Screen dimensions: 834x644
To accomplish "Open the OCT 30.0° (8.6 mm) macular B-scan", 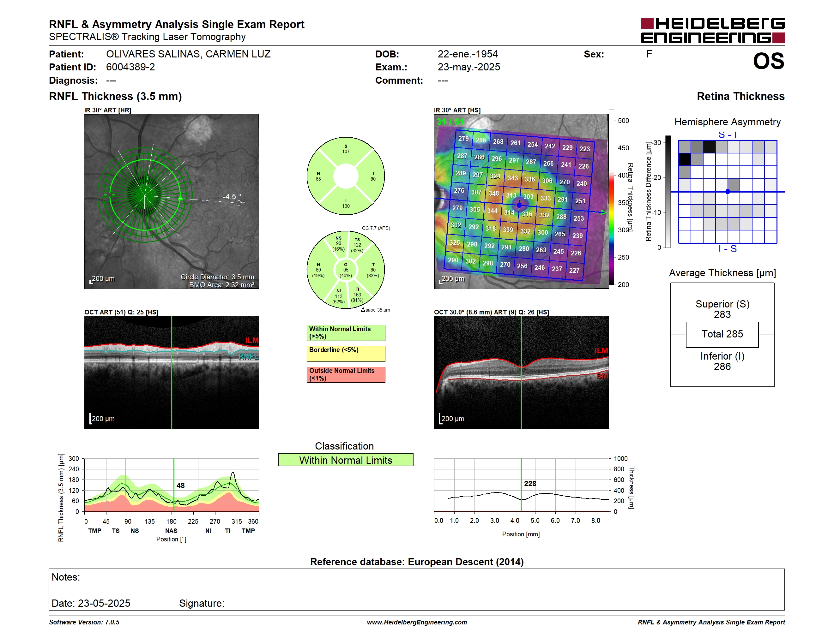I will pyautogui.click(x=521, y=373).
